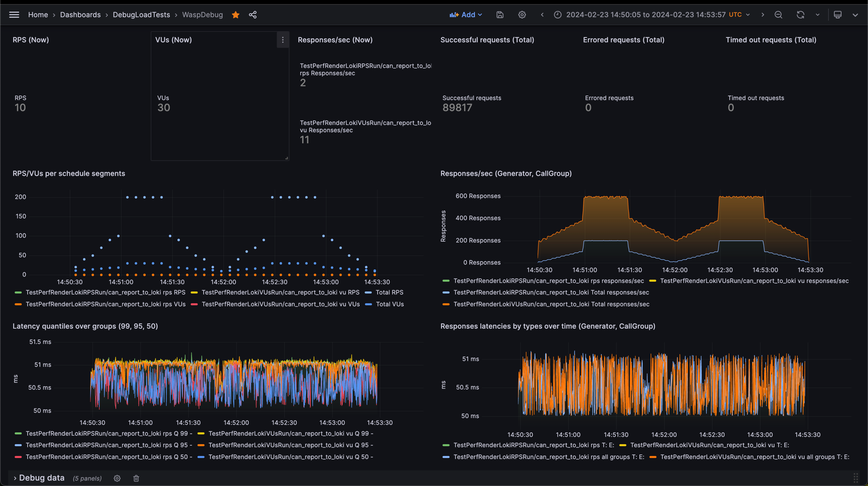This screenshot has height=486, width=868.
Task: Click the clock icon in time picker
Action: pyautogui.click(x=558, y=15)
